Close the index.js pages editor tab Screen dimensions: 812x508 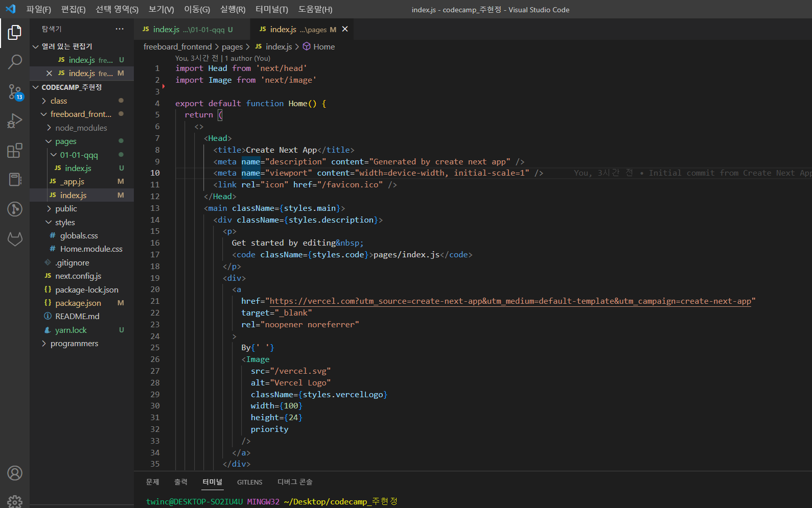point(345,29)
